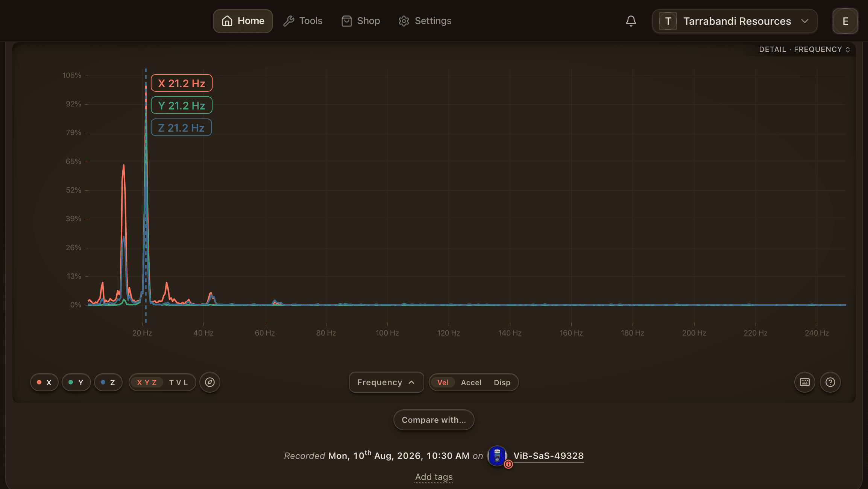Click the Compare with... button
The height and width of the screenshot is (489, 868).
(x=434, y=420)
